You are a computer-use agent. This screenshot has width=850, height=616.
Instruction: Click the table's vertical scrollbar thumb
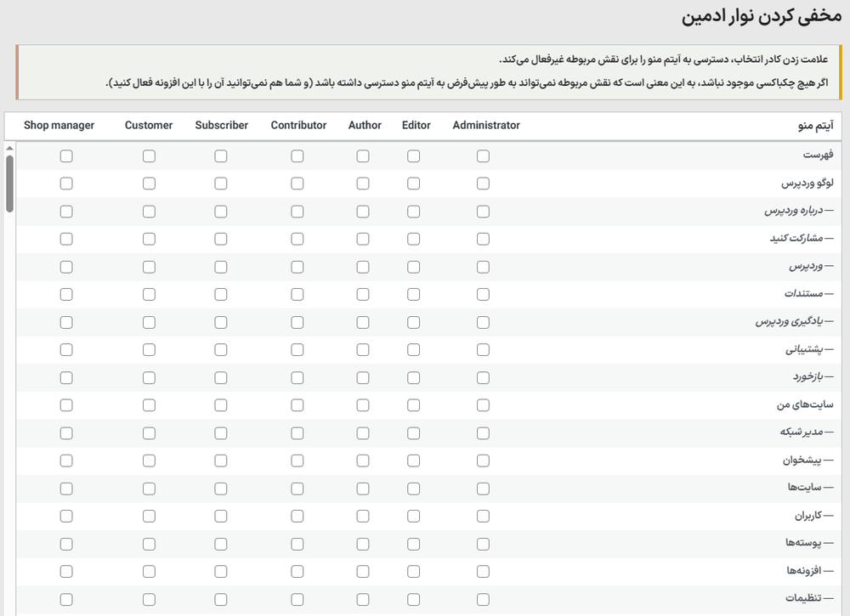coord(9,183)
